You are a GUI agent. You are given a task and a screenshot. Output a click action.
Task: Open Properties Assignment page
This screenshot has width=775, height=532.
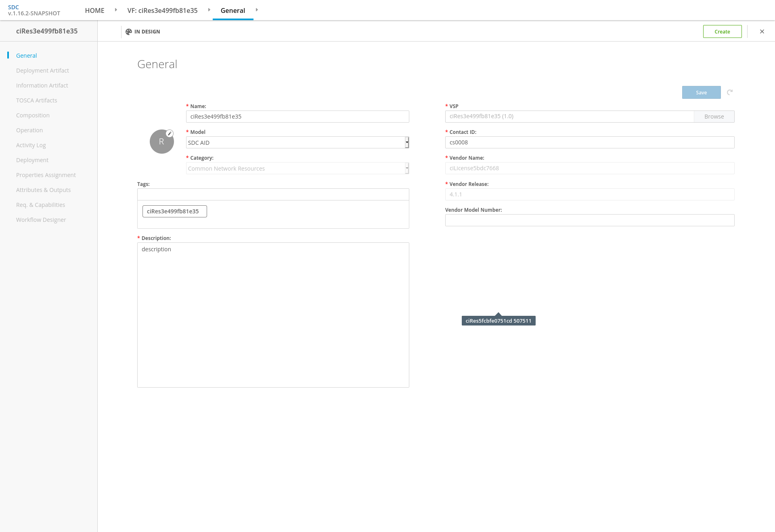(46, 175)
